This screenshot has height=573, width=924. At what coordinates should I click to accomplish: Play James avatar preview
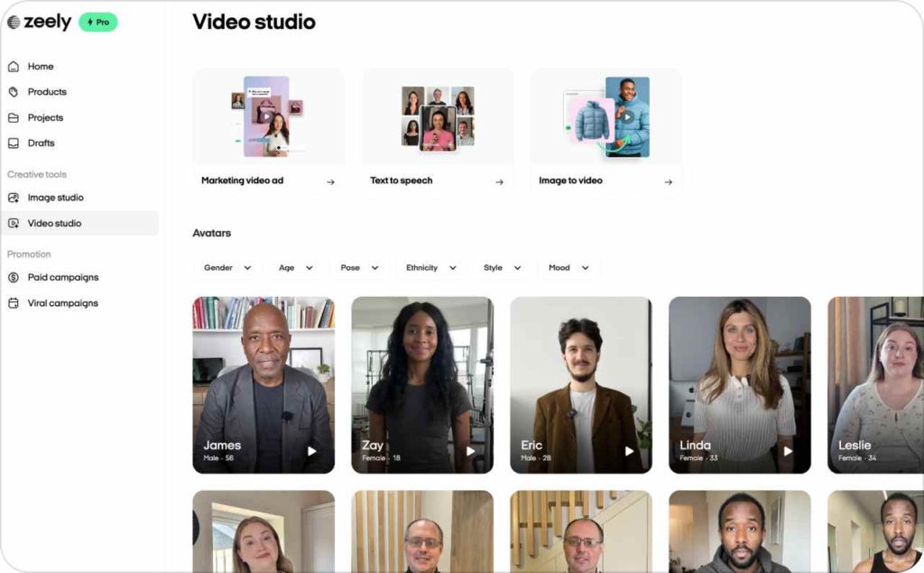311,451
